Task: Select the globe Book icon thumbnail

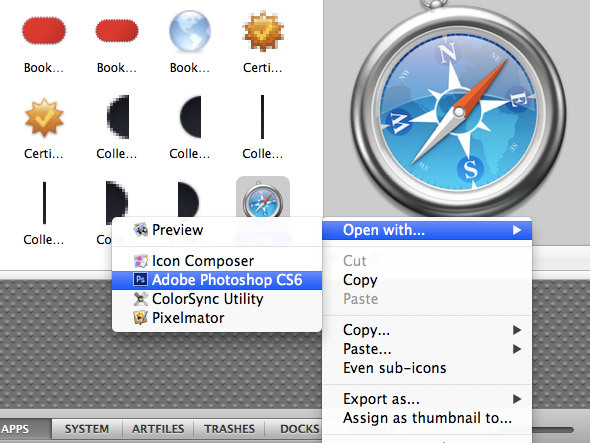Action: click(x=190, y=31)
